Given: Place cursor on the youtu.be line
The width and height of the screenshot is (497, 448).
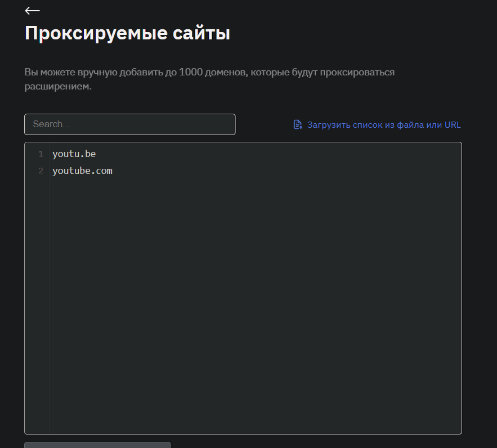Looking at the screenshot, I should (x=74, y=153).
